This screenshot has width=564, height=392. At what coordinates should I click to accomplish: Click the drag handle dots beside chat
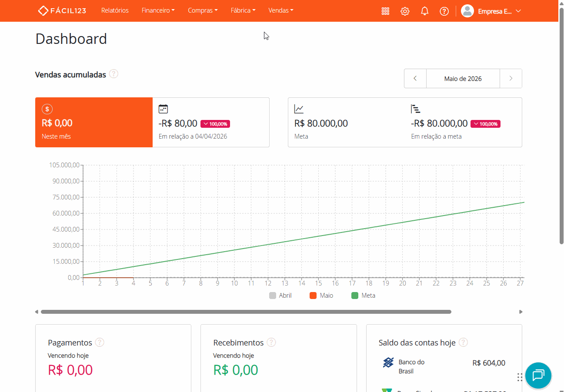[520, 377]
